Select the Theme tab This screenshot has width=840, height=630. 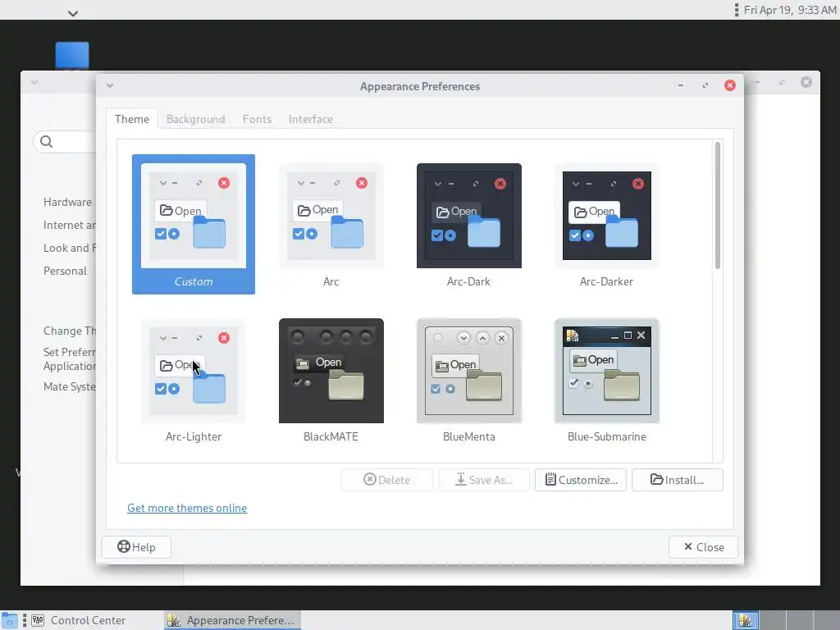(x=132, y=119)
